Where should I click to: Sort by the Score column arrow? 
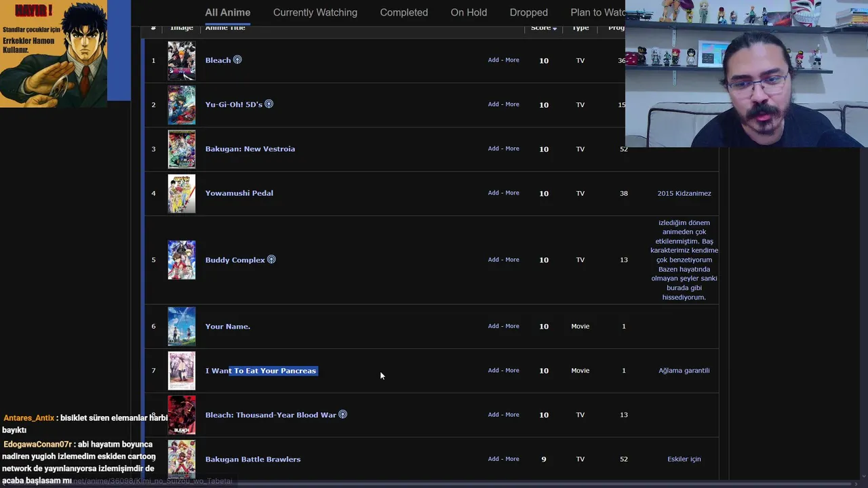(x=555, y=28)
